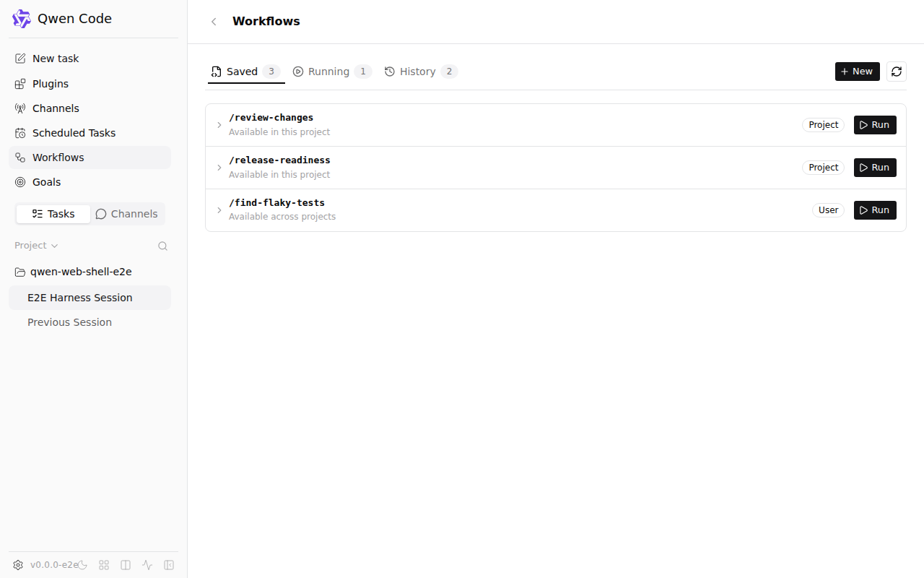Go back with the header chevron
924x578 pixels.
coord(214,22)
